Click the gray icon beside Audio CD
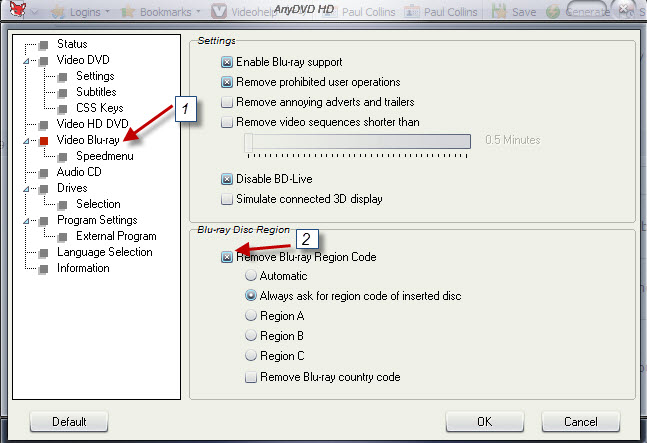The image size is (647, 443). (43, 173)
